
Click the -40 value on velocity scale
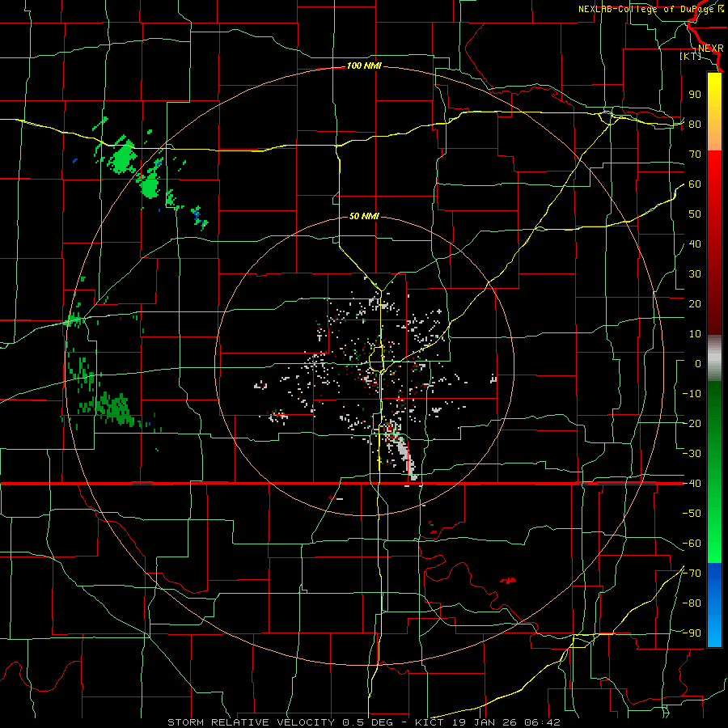click(692, 484)
